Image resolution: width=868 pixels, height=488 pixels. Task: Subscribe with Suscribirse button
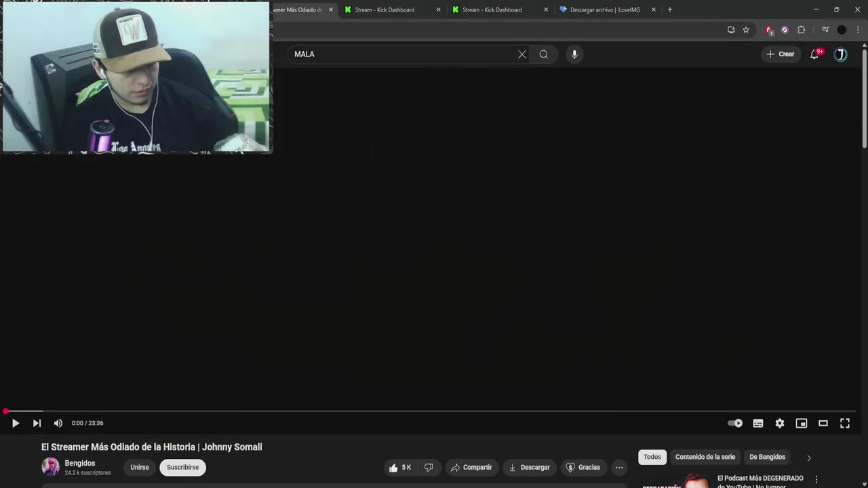click(182, 467)
